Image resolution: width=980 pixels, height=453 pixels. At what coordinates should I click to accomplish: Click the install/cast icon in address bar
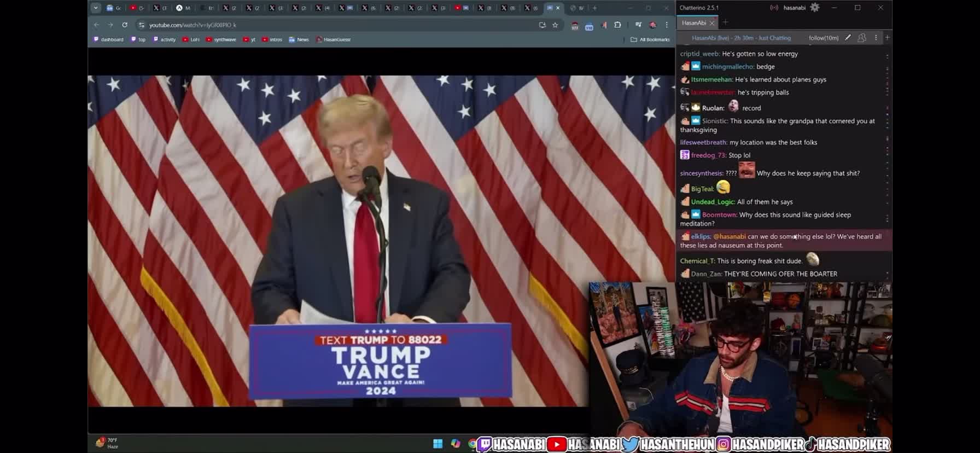pos(542,25)
